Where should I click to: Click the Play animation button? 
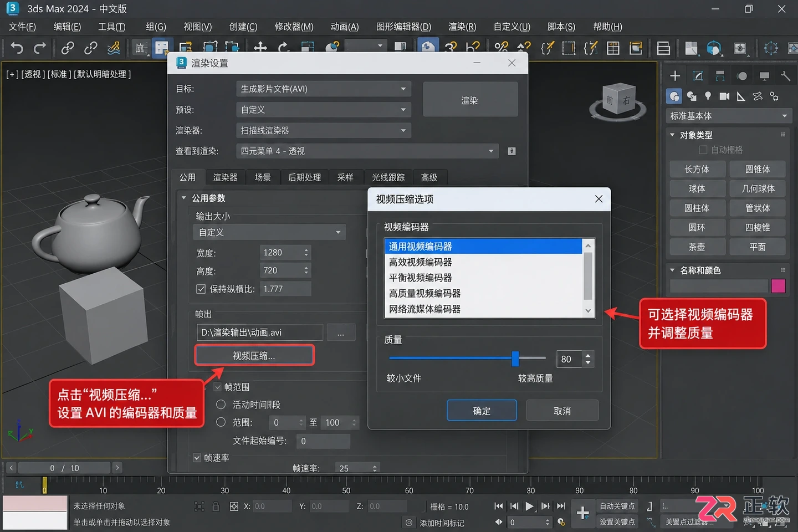(x=530, y=506)
